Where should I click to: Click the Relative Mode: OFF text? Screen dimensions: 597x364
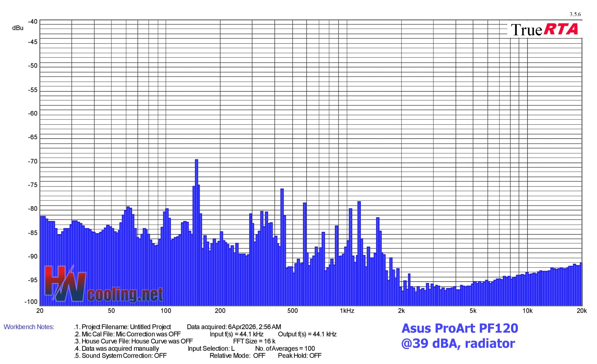point(237,356)
